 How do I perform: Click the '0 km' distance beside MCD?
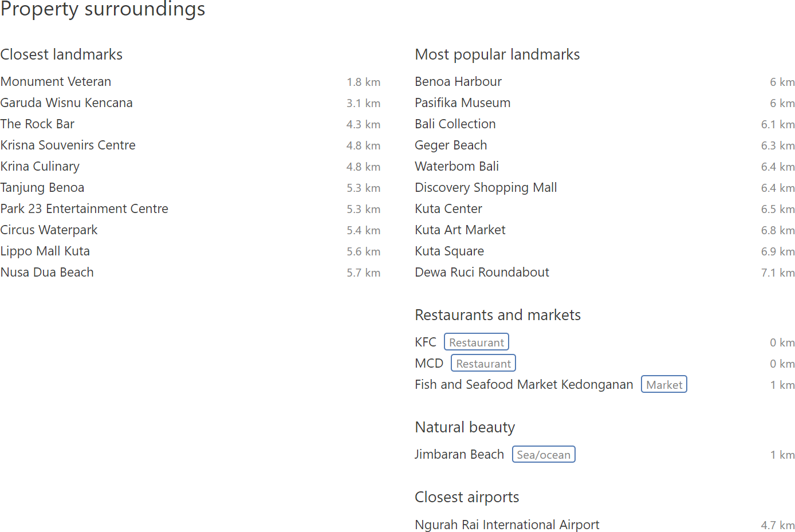pyautogui.click(x=782, y=364)
